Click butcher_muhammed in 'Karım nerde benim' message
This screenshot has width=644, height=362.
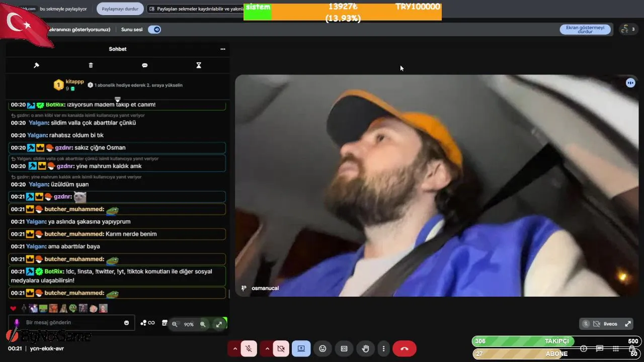coord(74,234)
